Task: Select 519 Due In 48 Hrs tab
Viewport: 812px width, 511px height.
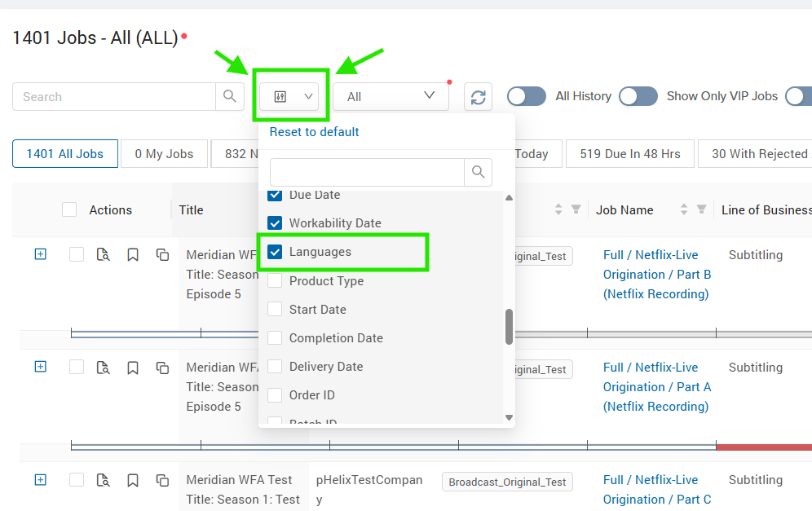Action: pos(629,154)
